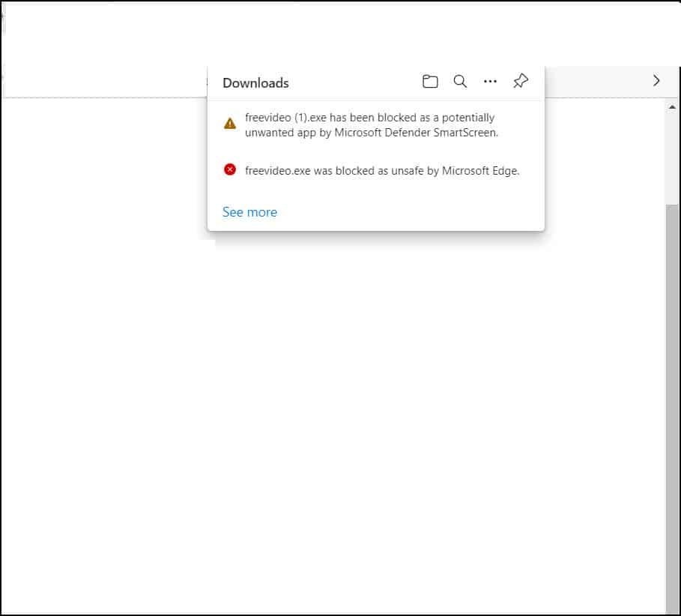Open the three-dot more options menu
This screenshot has width=681, height=616.
pos(491,82)
